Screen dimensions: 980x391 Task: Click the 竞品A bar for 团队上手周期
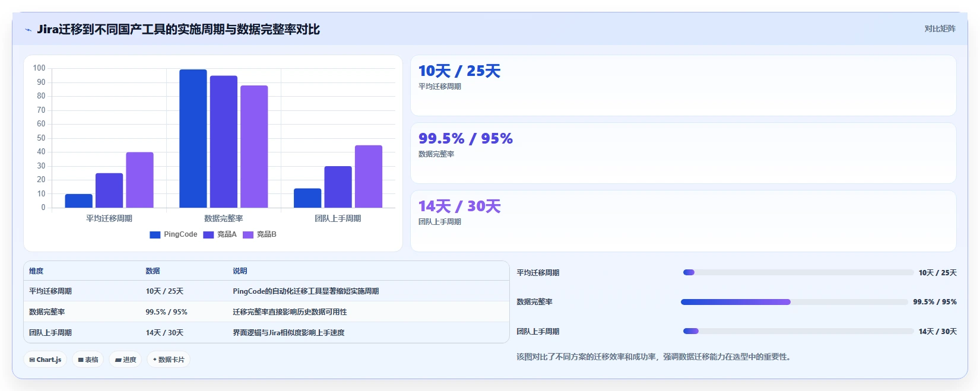338,187
